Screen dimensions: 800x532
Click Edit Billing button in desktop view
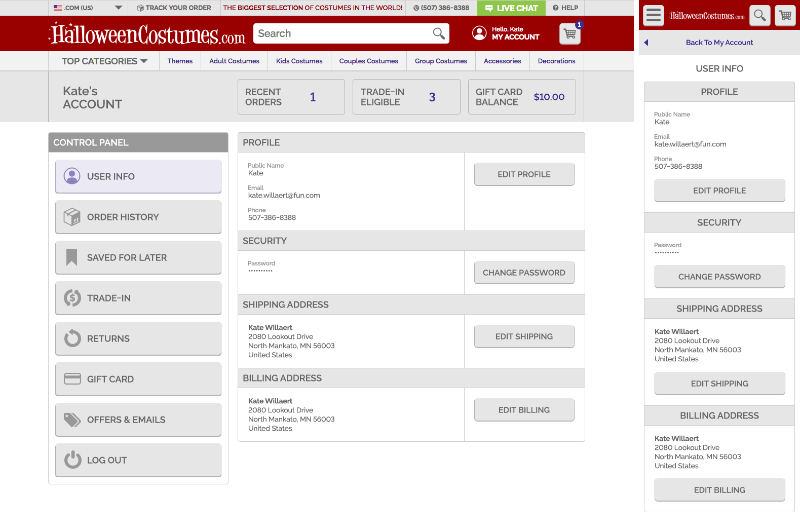click(524, 410)
